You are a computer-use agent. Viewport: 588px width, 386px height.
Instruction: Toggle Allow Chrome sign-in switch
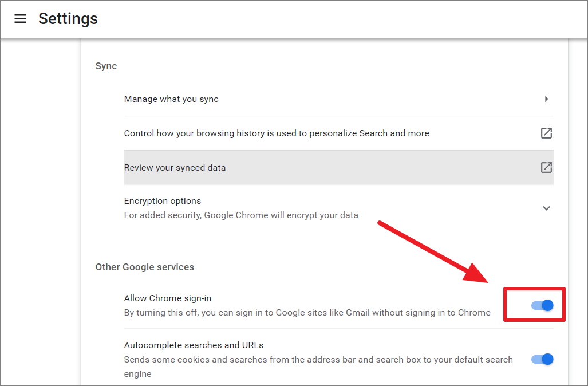[x=542, y=305]
